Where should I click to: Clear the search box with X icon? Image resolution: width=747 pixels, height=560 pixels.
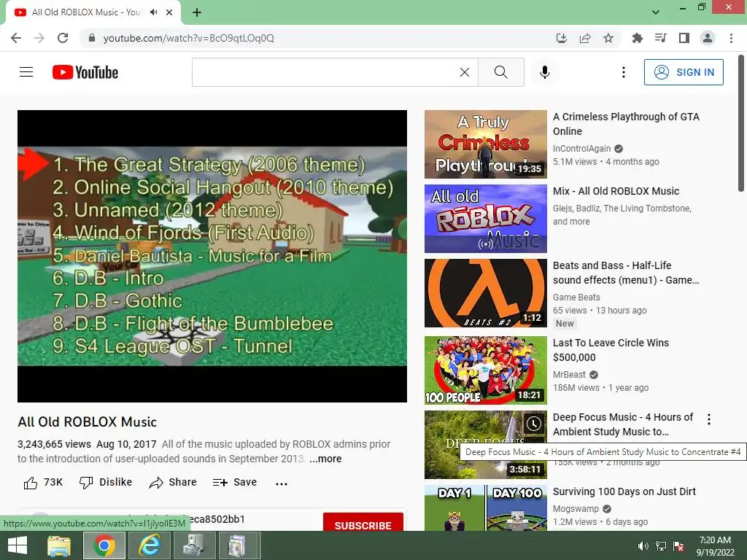click(465, 72)
